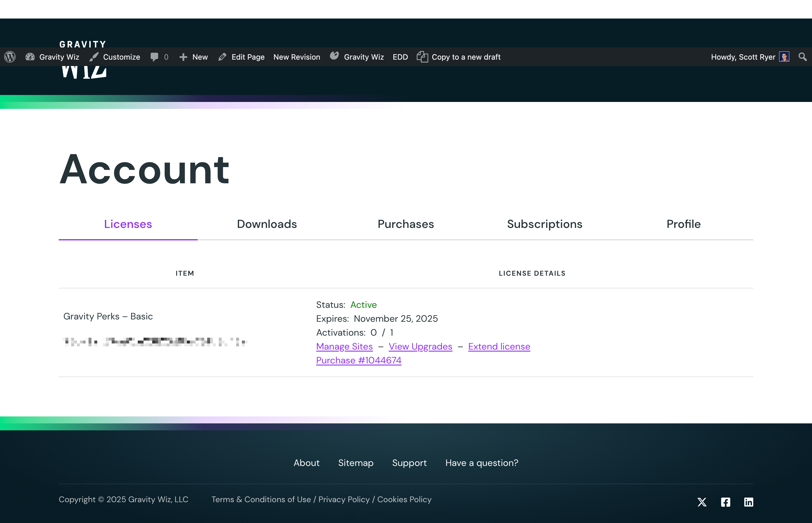Click the Manage Sites link
The height and width of the screenshot is (523, 812).
pos(344,346)
